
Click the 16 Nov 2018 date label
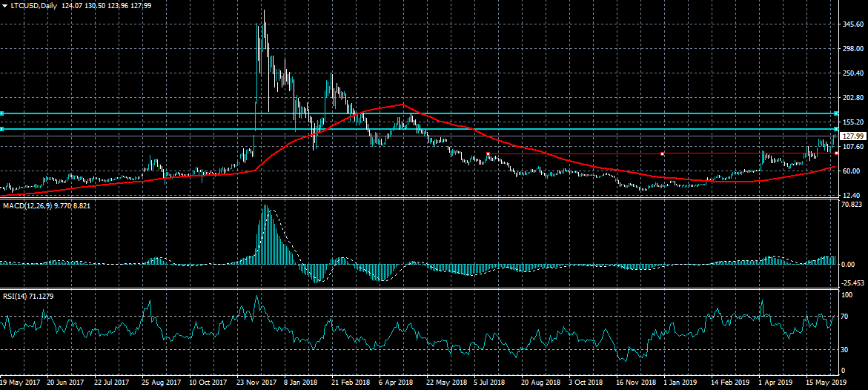tap(636, 383)
